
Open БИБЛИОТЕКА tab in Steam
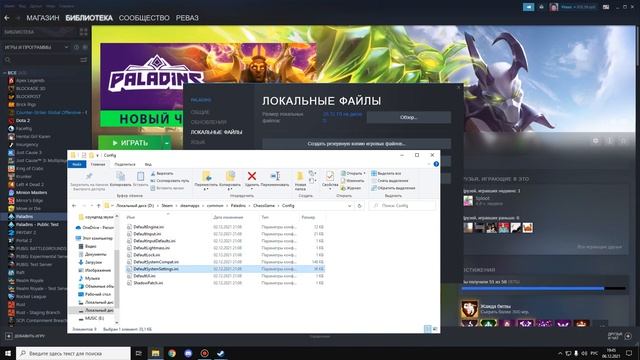89,18
